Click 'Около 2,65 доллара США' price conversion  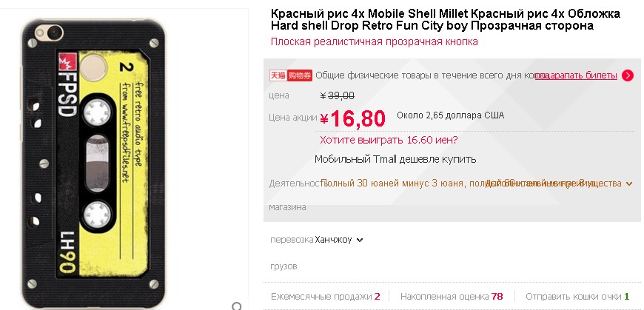pyautogui.click(x=450, y=115)
